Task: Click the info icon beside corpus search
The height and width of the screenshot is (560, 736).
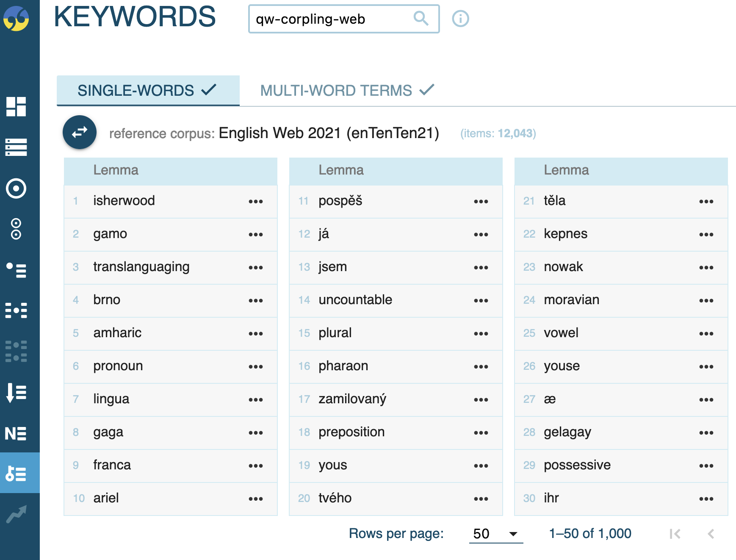Action: [x=460, y=19]
